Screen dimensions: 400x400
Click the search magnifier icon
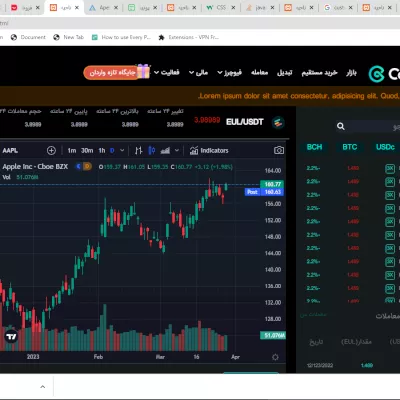(x=341, y=126)
